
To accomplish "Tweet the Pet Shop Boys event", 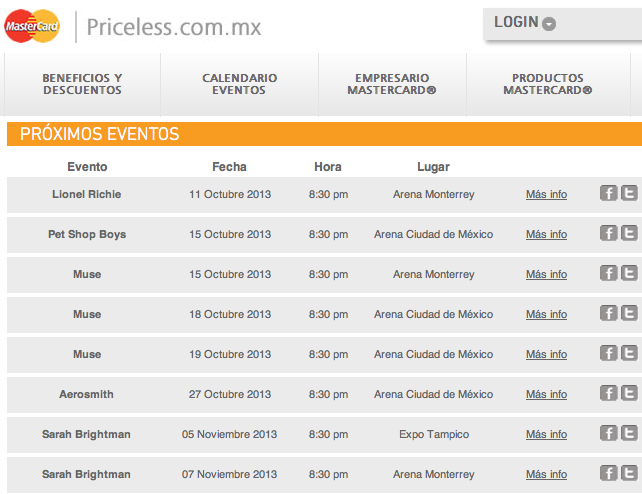I will click(x=629, y=234).
